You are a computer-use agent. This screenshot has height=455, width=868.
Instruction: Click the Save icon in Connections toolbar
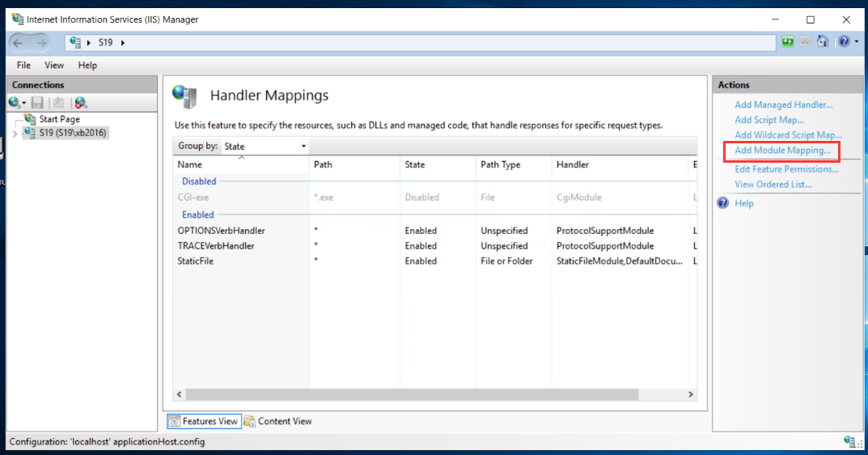click(x=37, y=103)
